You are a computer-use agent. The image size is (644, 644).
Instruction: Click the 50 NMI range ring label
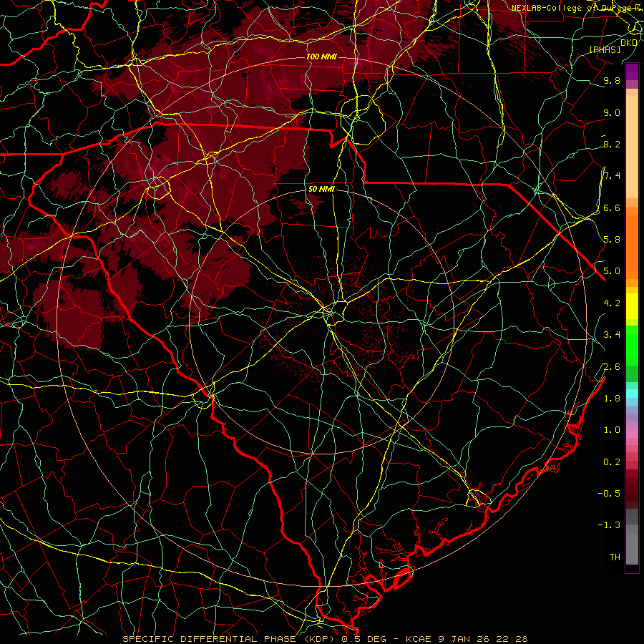[321, 189]
